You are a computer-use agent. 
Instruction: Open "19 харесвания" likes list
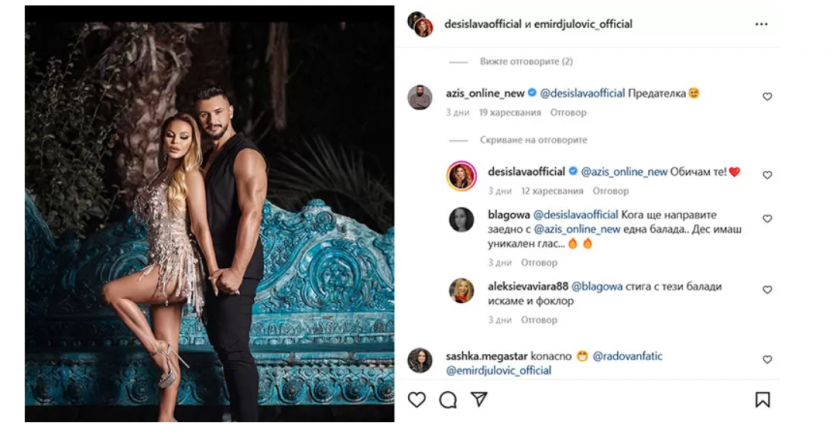[x=511, y=113]
